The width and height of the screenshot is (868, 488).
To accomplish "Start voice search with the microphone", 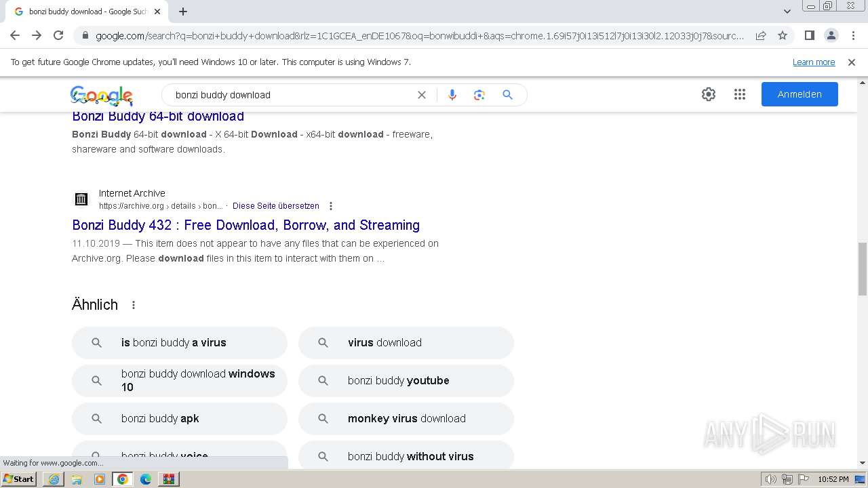I will point(452,95).
